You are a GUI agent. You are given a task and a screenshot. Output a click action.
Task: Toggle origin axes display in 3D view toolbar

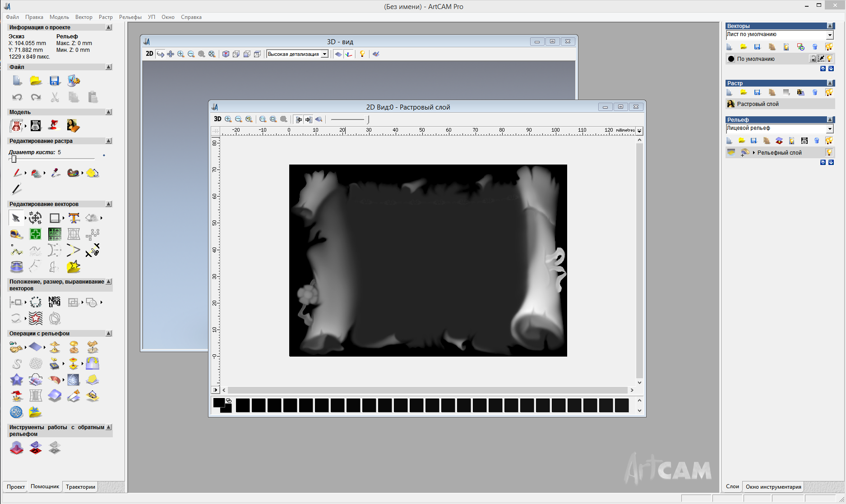click(349, 54)
